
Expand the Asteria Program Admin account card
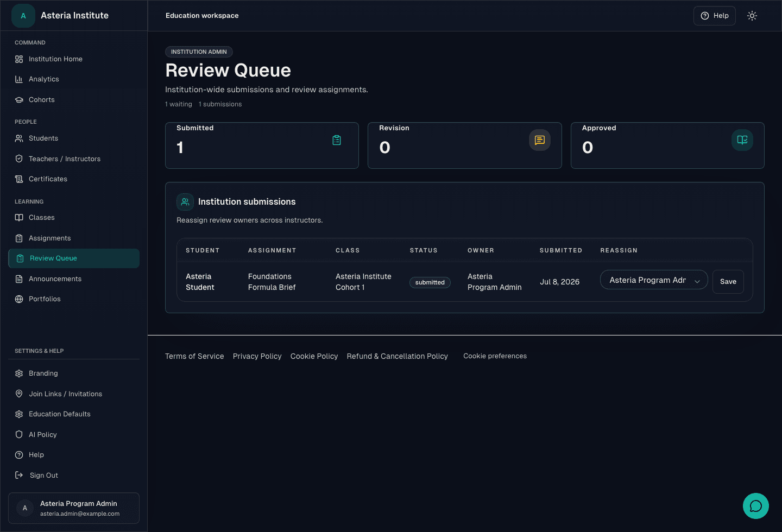click(74, 508)
